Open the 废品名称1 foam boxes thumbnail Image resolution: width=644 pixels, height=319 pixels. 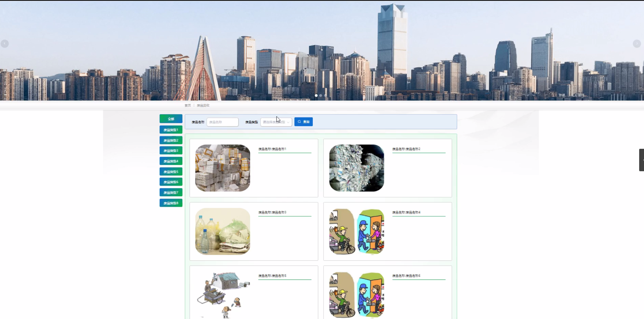[222, 168]
